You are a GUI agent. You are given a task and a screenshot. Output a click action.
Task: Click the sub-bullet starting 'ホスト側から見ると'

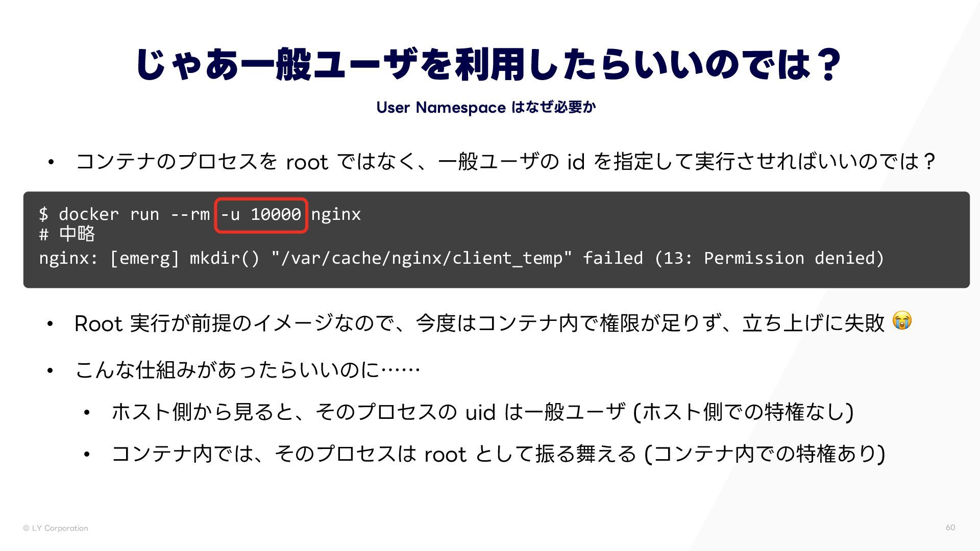tap(482, 412)
